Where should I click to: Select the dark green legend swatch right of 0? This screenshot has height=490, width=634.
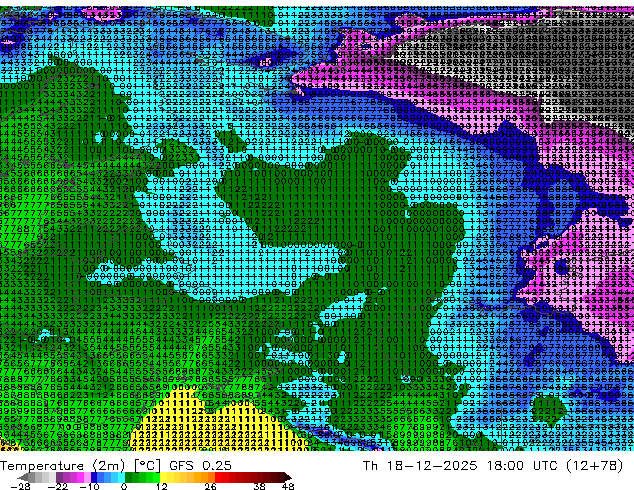(x=129, y=477)
